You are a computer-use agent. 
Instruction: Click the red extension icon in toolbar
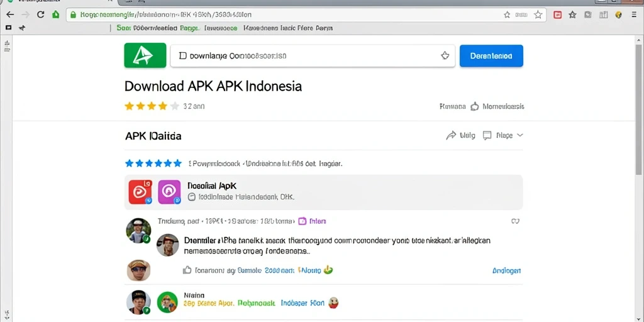pos(557,15)
